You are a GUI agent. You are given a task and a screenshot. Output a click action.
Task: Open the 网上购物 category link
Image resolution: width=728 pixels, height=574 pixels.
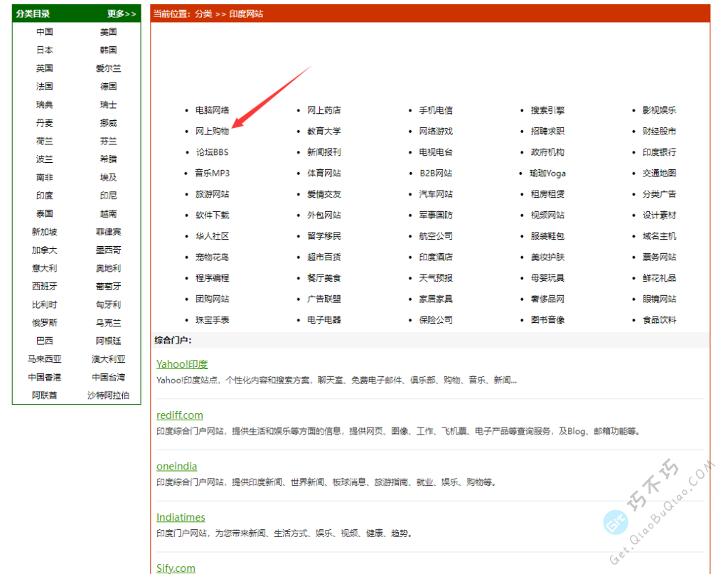212,132
